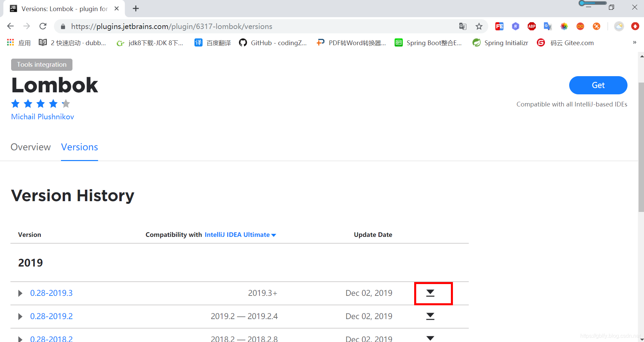This screenshot has height=342, width=644.
Task: View the site security lock icon
Action: tap(63, 26)
